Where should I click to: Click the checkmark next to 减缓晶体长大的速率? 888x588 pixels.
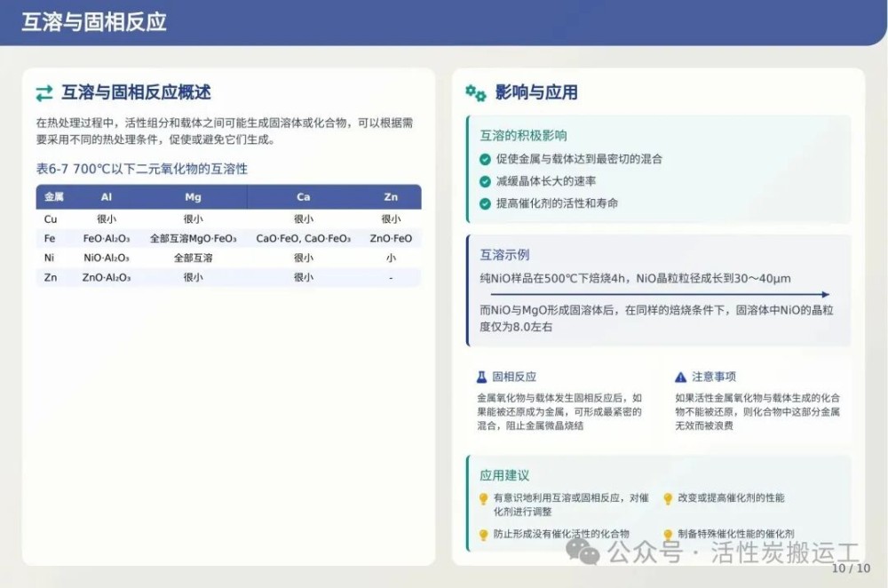[x=485, y=181]
